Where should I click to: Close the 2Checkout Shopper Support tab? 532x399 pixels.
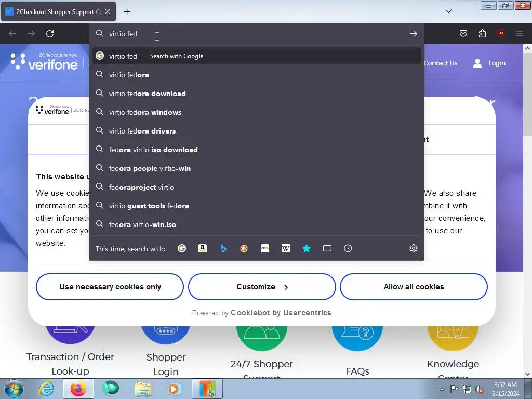click(108, 11)
